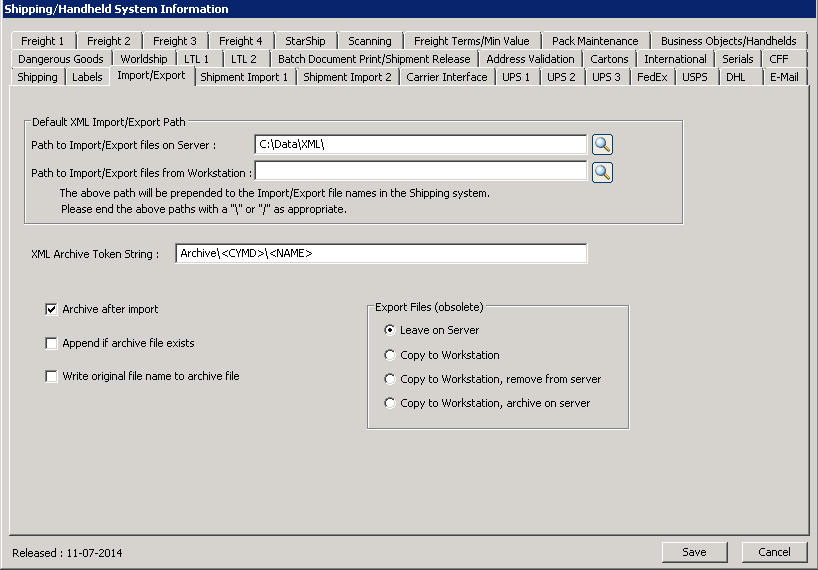
Task: Check Write original file name to archive file
Action: point(52,377)
